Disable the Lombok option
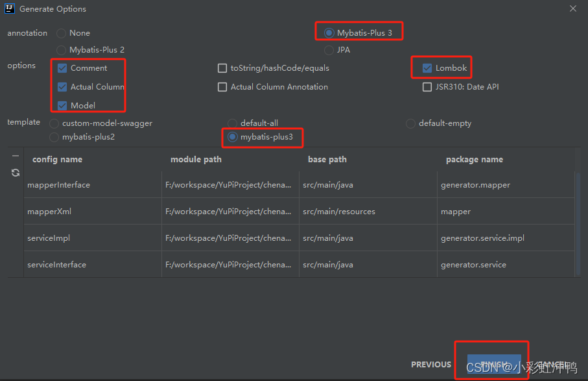588x381 pixels. [x=427, y=68]
